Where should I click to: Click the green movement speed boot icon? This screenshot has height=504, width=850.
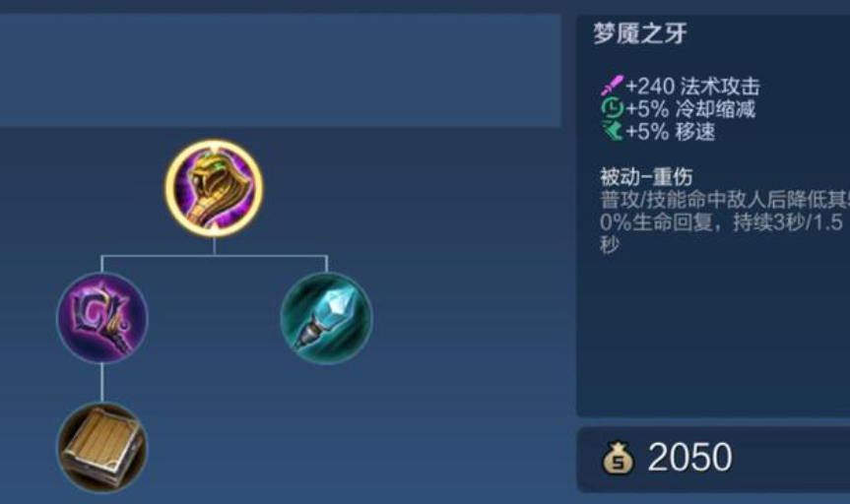[x=612, y=131]
